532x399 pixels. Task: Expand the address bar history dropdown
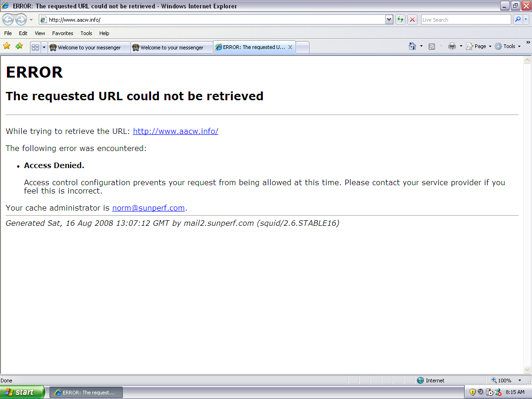[x=389, y=19]
